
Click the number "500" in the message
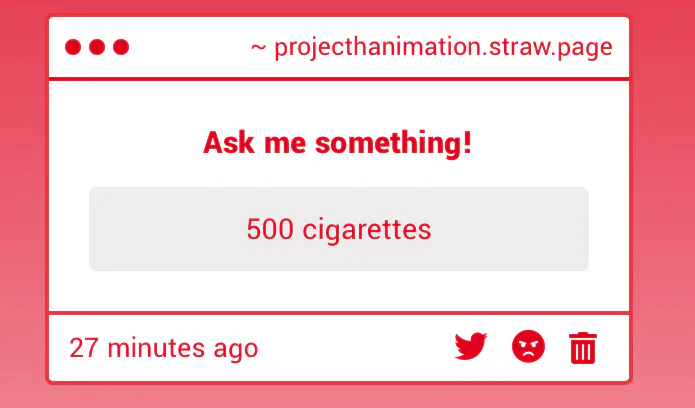point(270,229)
